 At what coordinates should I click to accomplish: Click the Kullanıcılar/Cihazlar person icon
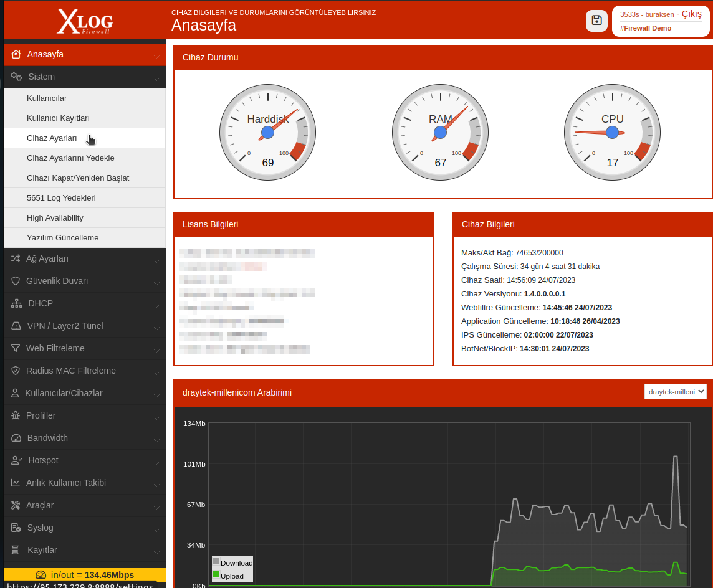pos(15,393)
